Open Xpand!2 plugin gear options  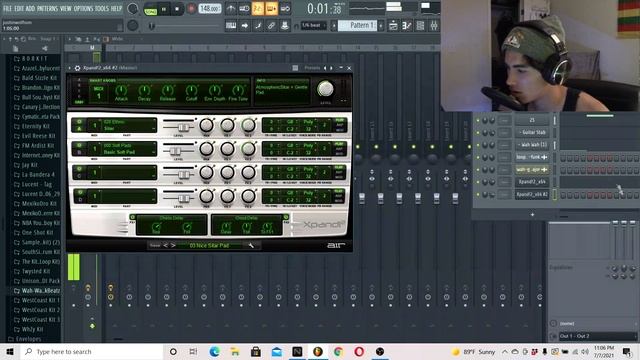click(x=77, y=68)
